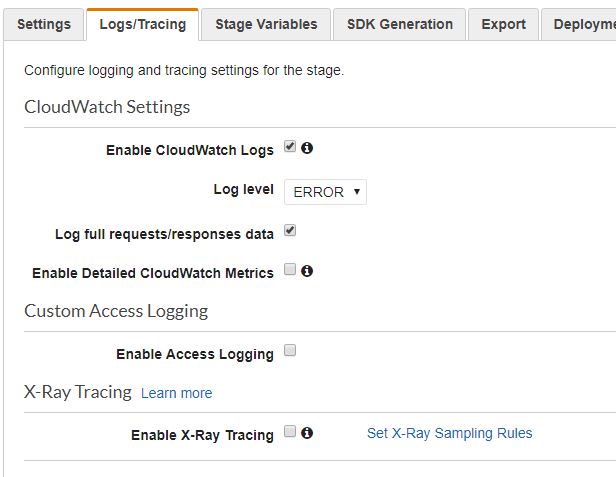The width and height of the screenshot is (616, 477).
Task: Open the Stage Variables tab
Action: tap(266, 24)
